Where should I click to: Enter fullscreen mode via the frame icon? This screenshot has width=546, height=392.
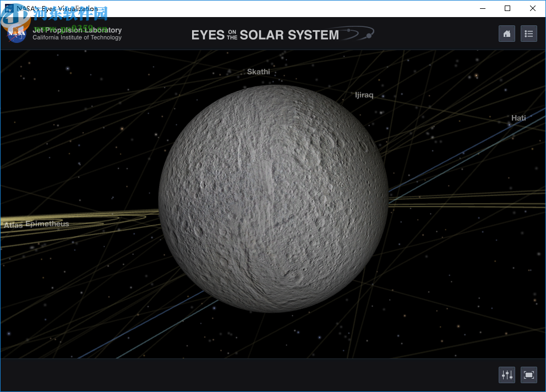click(x=528, y=374)
